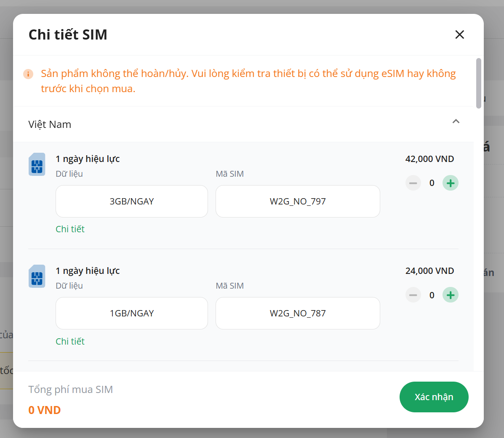Image resolution: width=504 pixels, height=438 pixels.
Task: Increase quantity of 24,000 VND SIM
Action: click(450, 295)
